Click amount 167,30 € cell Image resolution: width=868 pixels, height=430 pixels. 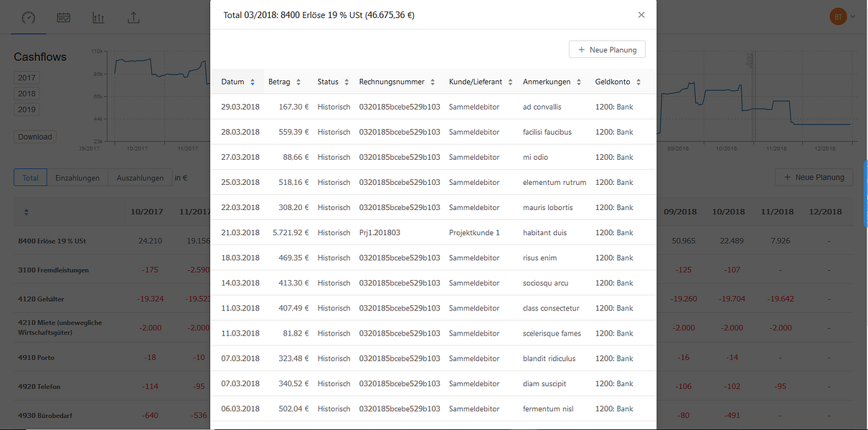click(x=294, y=107)
